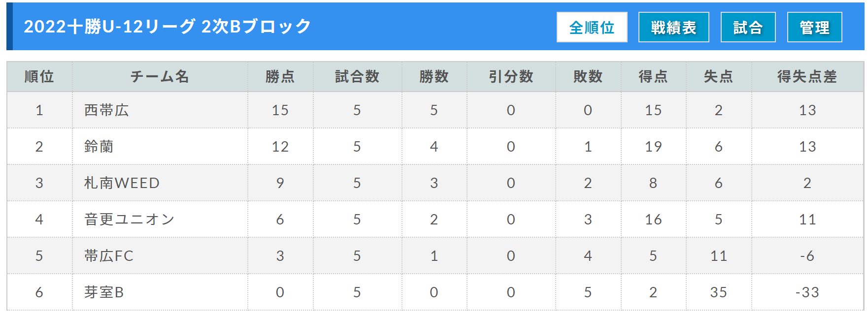The height and width of the screenshot is (316, 868).
Task: Select team 鈴蘭 in the standings
Action: [99, 147]
